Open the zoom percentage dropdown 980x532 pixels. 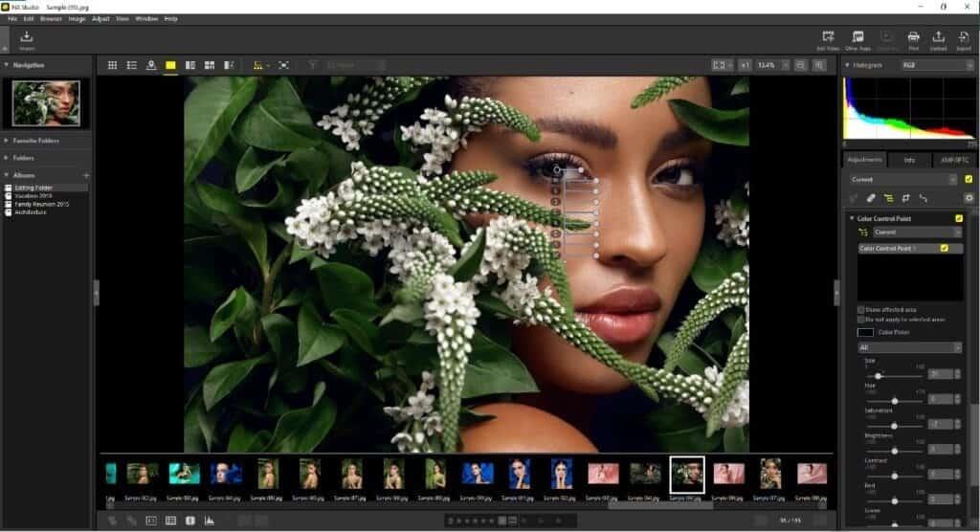point(768,65)
